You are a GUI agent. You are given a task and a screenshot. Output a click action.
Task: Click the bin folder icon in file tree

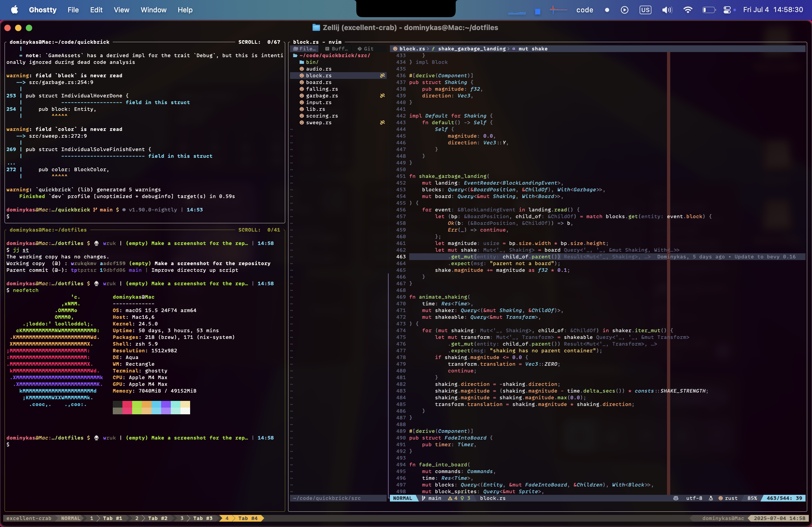[x=302, y=62]
